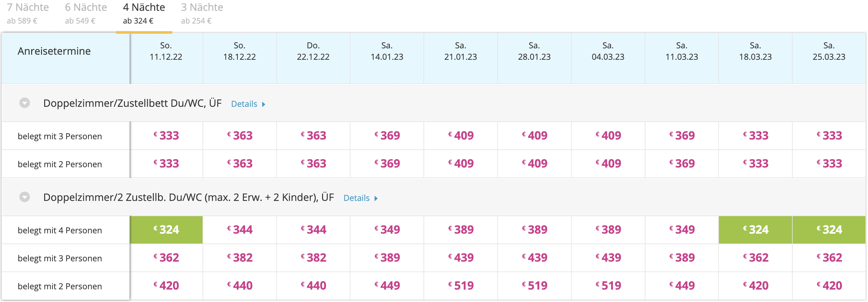Screen dimensions: 868x302
Task: Select green €324 price for 18.03.23
Action: [x=755, y=230]
